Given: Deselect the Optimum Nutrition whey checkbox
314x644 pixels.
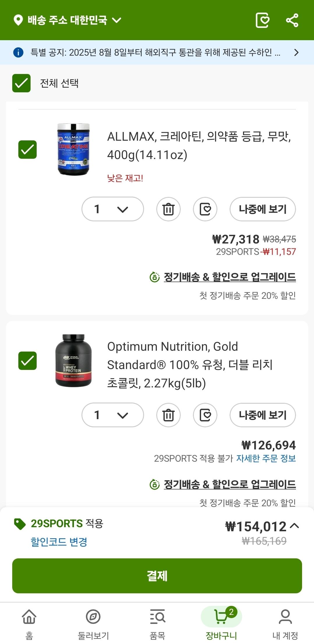Looking at the screenshot, I should [x=27, y=361].
